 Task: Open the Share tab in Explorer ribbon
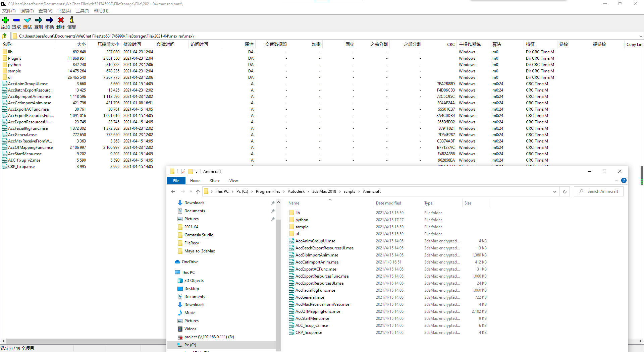[215, 181]
